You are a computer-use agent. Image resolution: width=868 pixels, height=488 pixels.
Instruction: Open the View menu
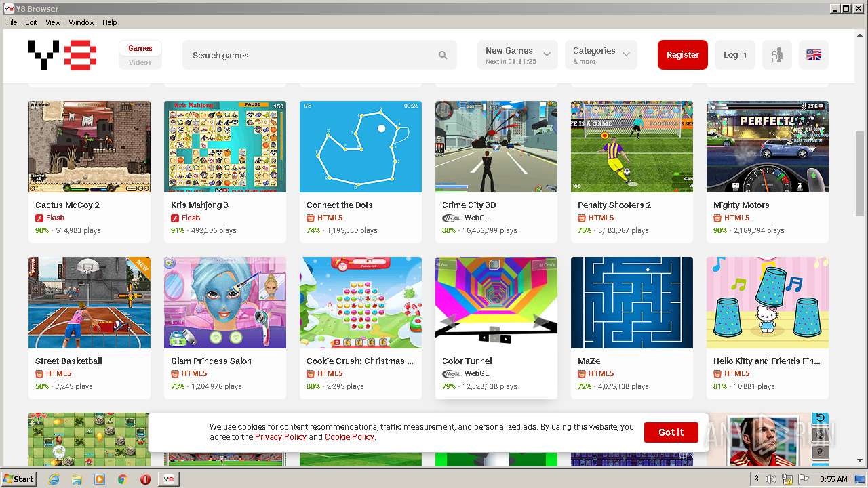53,22
